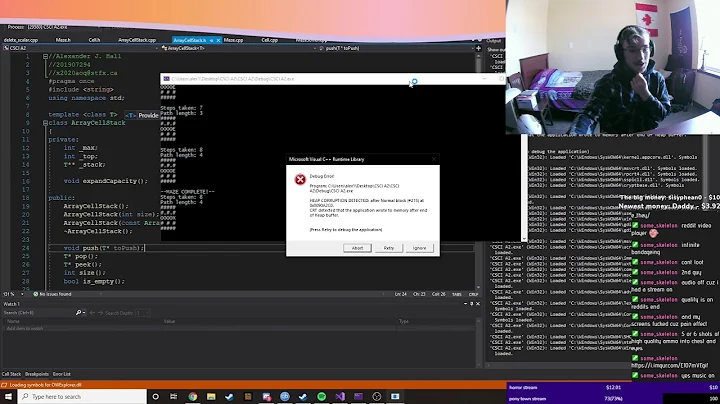Open Spotify from the taskbar
This screenshot has height=404, width=720.
pyautogui.click(x=321, y=397)
